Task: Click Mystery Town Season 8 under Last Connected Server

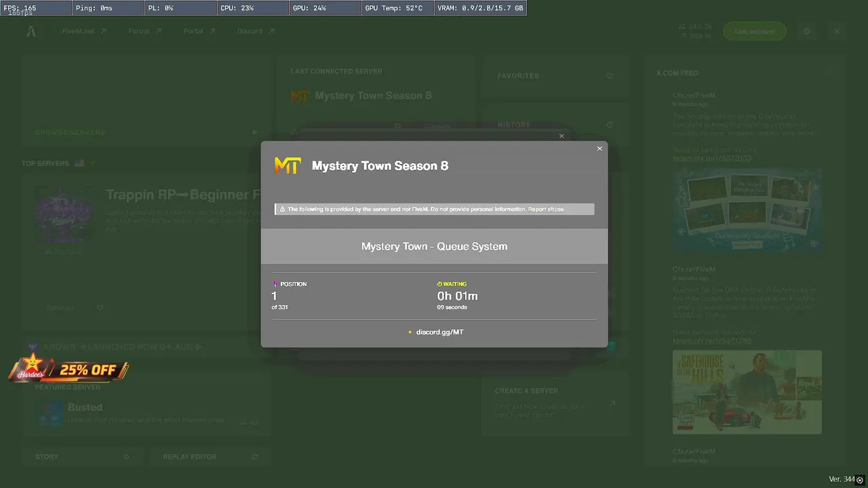Action: [x=373, y=96]
